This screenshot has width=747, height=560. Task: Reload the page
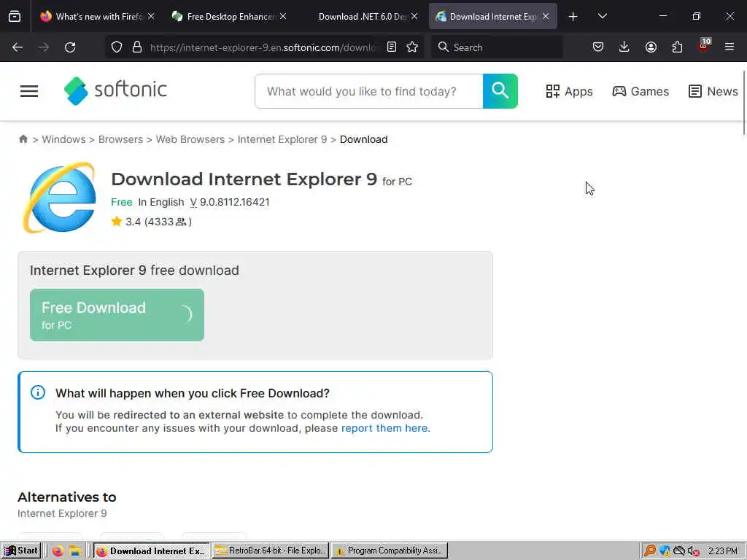[70, 47]
